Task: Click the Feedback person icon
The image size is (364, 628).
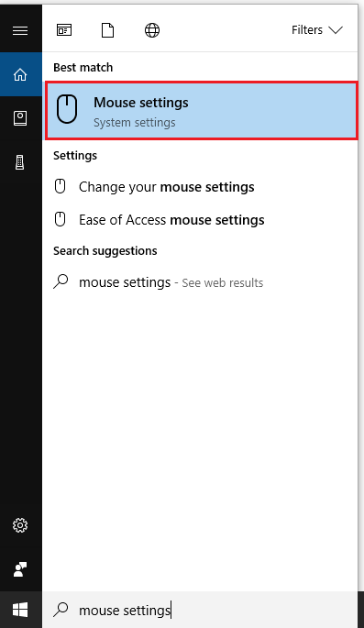Action: pyautogui.click(x=20, y=569)
